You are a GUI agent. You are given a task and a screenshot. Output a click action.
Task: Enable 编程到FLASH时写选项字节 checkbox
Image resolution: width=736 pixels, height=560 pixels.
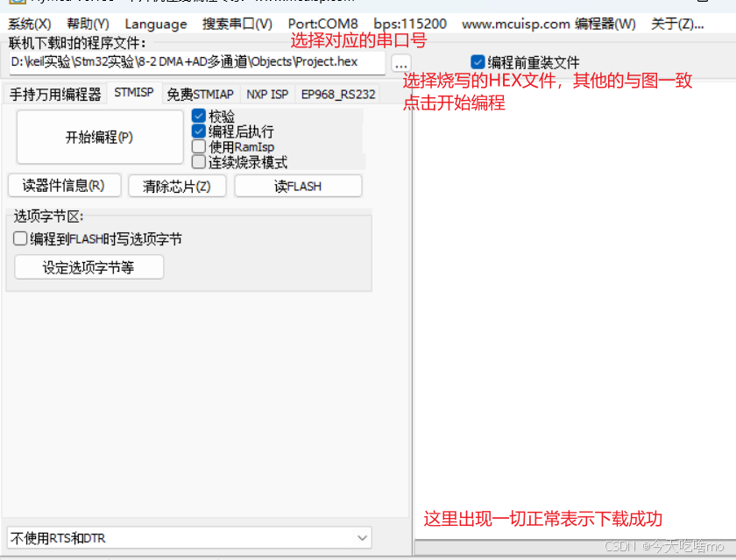(20, 238)
